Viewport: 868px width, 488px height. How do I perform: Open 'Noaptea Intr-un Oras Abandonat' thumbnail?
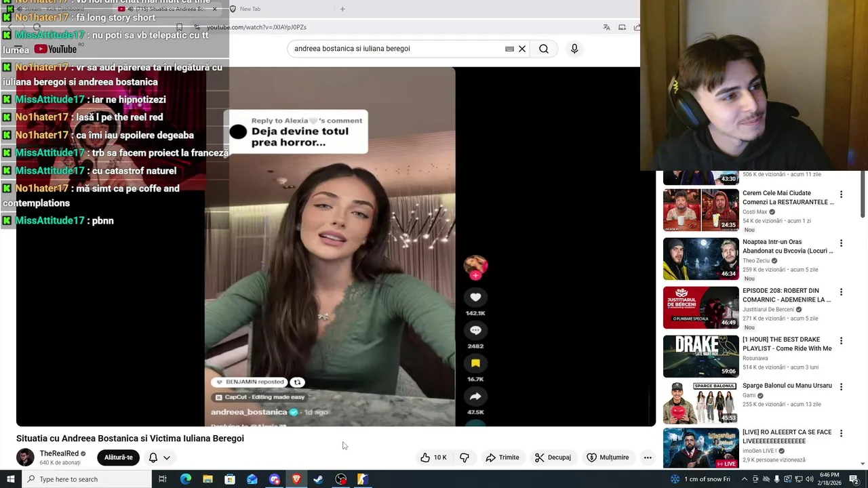(x=701, y=259)
